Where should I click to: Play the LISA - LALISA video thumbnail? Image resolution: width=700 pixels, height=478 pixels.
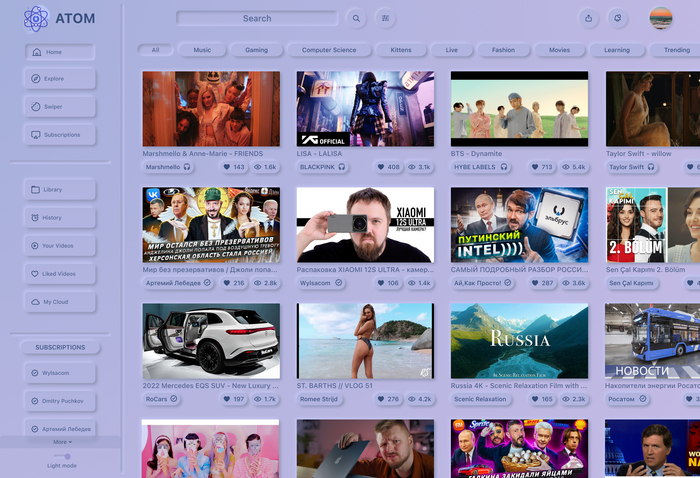(365, 109)
